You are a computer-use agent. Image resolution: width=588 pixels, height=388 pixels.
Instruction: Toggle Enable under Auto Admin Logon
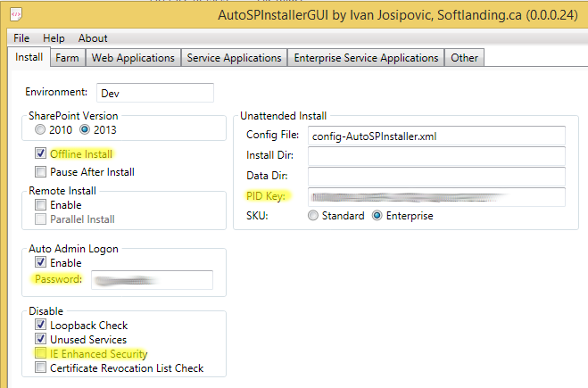point(40,262)
